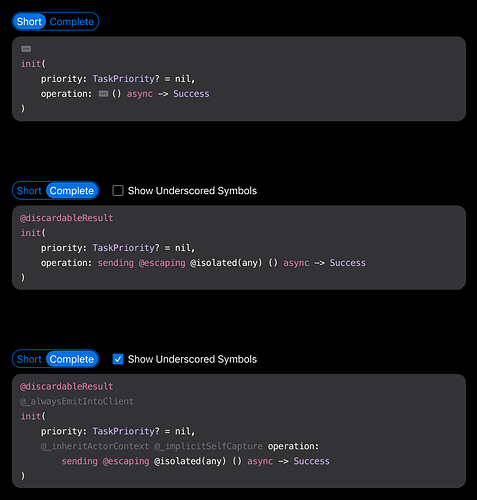
Task: Click Complete beside the checked Underscored Symbols checkbox
Action: click(x=72, y=359)
